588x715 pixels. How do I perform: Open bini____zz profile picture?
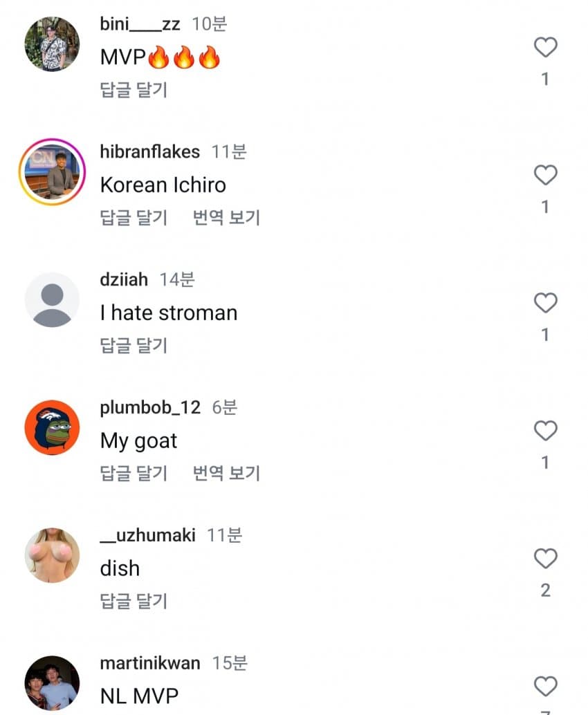[53, 44]
